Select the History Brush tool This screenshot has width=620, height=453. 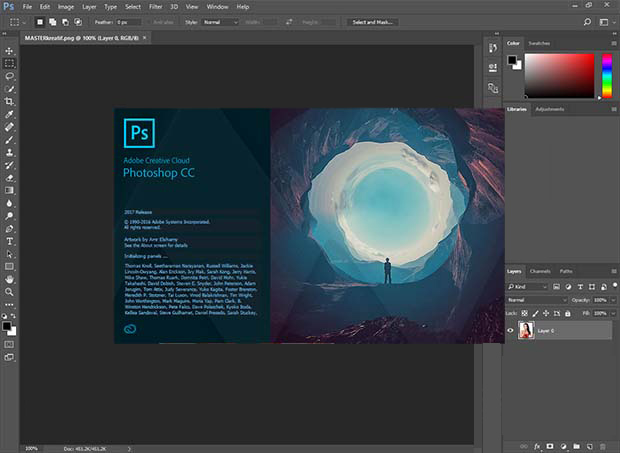coord(9,165)
